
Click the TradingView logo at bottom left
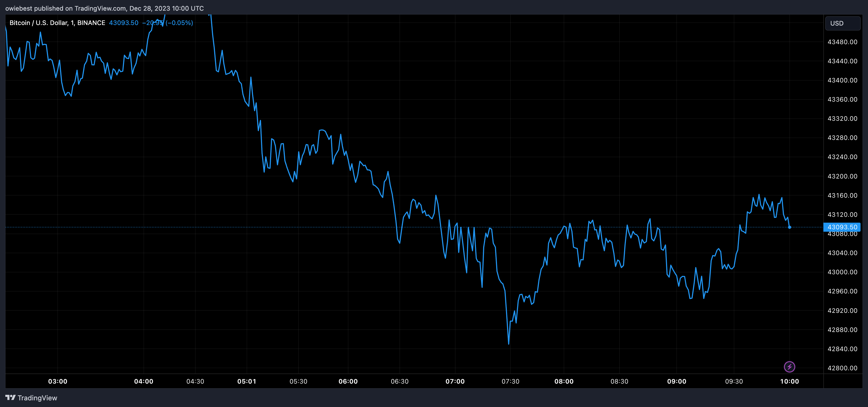coord(31,398)
